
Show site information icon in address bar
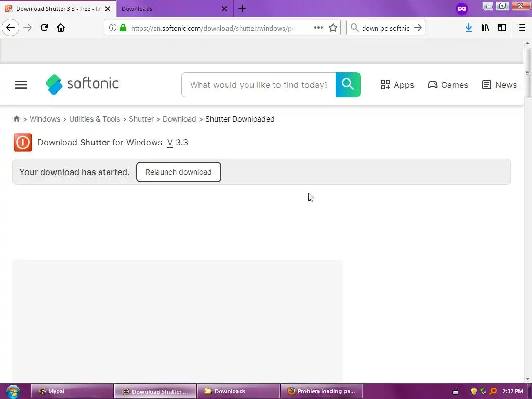coord(113,28)
